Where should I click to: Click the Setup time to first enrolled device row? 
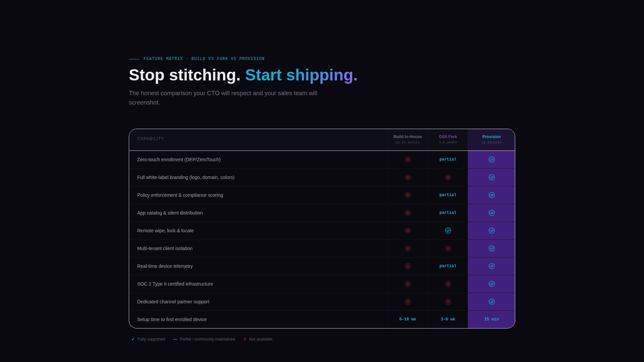click(x=172, y=319)
